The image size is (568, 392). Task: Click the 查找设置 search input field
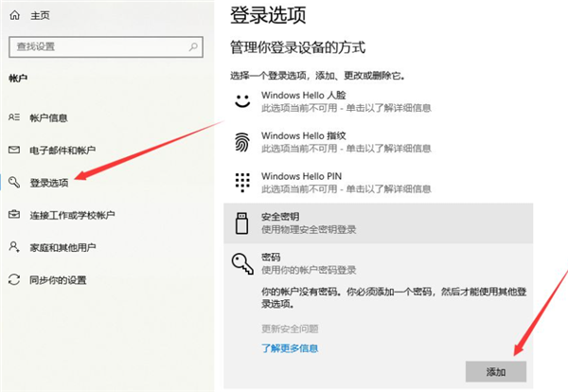tap(95, 45)
